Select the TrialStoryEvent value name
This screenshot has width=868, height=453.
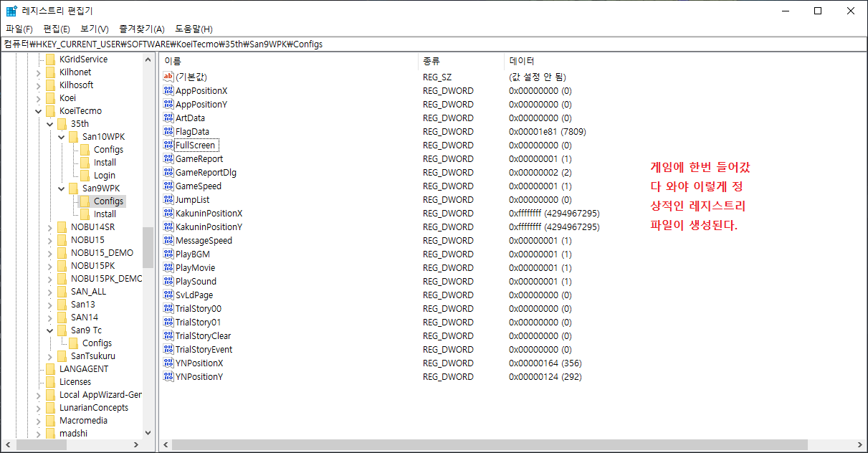click(204, 349)
